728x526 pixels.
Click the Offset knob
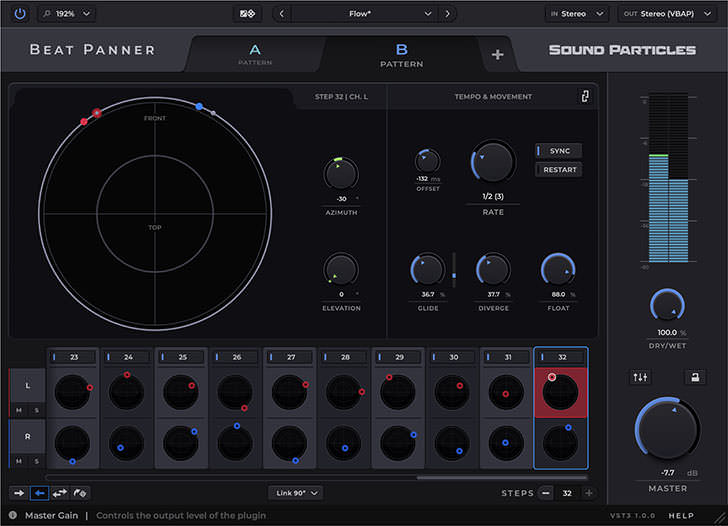[x=427, y=162]
